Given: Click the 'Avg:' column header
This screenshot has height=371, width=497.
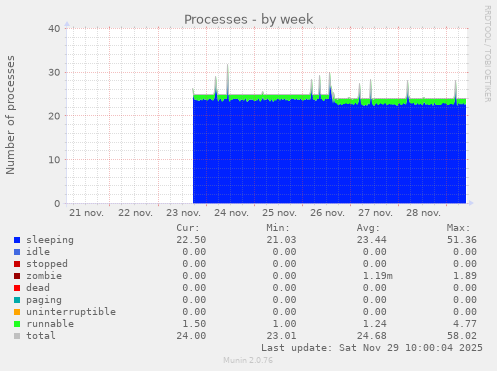Looking at the screenshot, I should tap(368, 228).
